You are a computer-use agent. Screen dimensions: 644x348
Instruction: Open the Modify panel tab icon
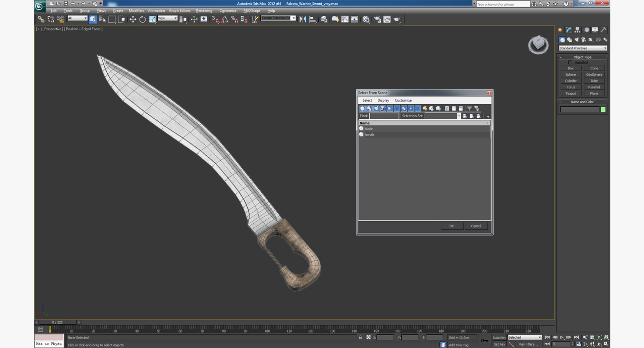[x=569, y=30]
